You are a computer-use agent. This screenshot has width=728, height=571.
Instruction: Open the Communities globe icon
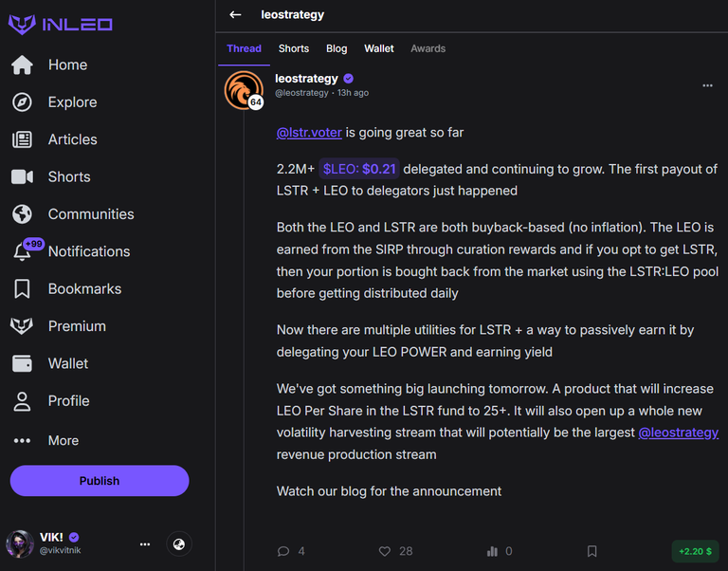[x=22, y=214]
